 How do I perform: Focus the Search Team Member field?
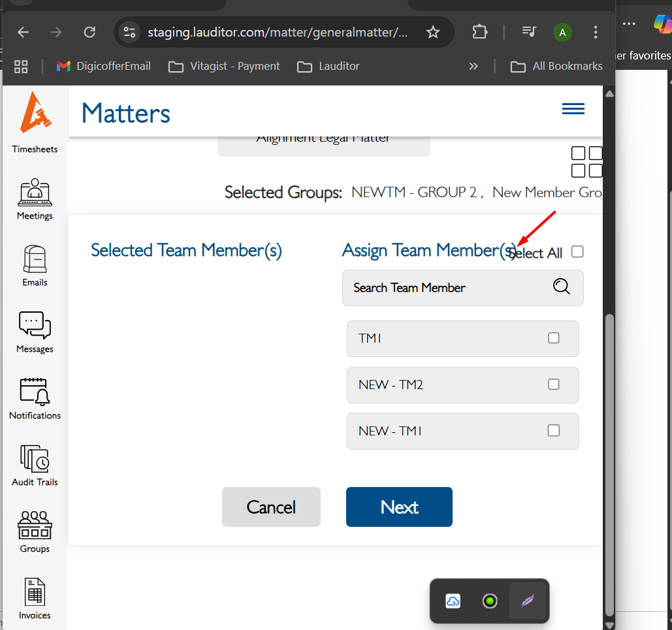click(444, 288)
